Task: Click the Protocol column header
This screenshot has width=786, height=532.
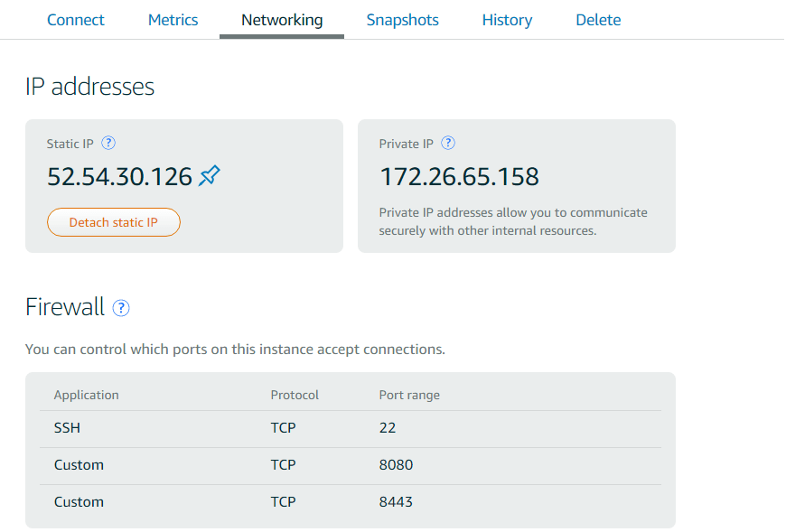Action: pos(295,396)
